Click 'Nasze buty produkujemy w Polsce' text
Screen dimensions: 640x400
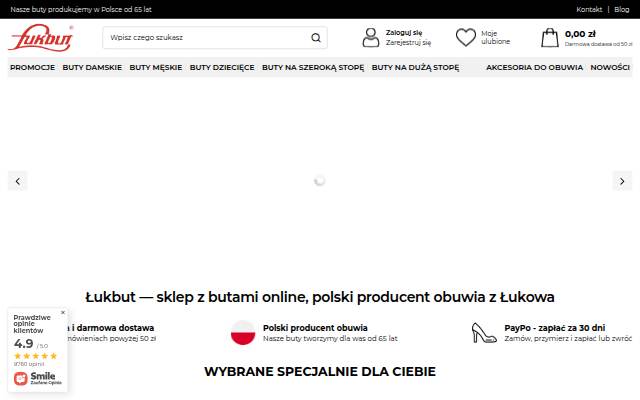pos(81,9)
